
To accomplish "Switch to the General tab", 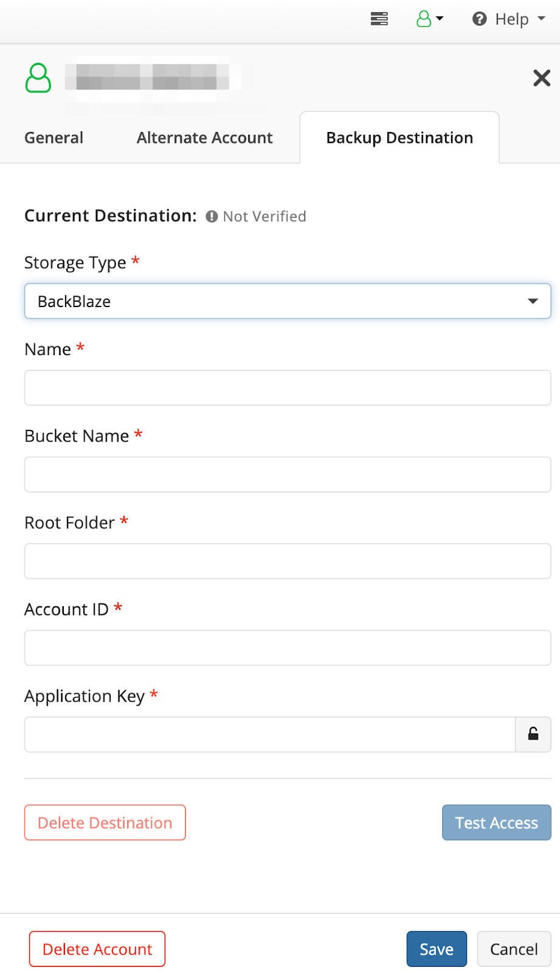I will (54, 137).
